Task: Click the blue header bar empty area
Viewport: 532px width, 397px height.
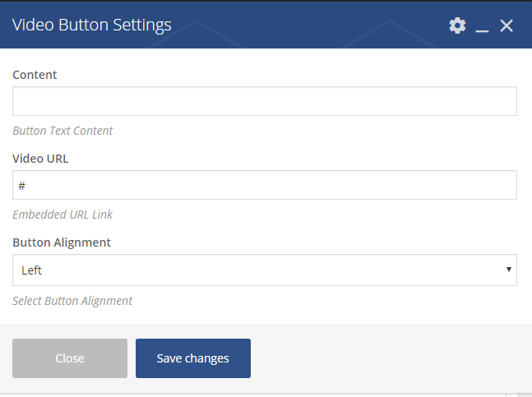Action: (x=312, y=25)
